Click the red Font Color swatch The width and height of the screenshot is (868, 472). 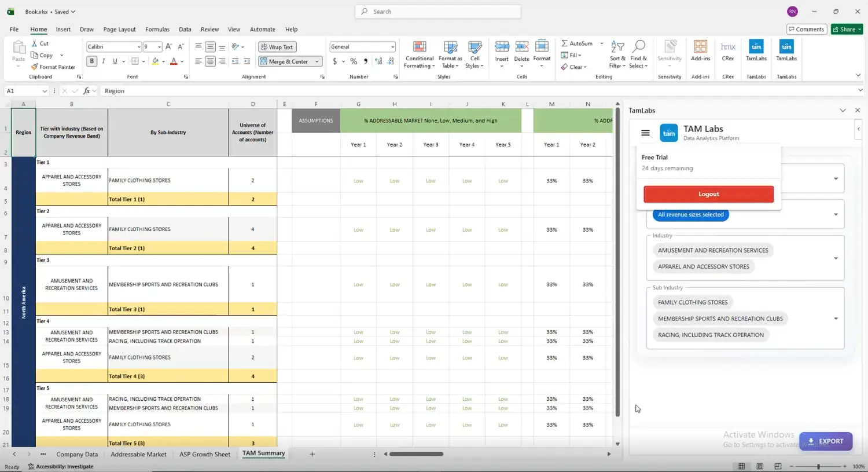(174, 61)
